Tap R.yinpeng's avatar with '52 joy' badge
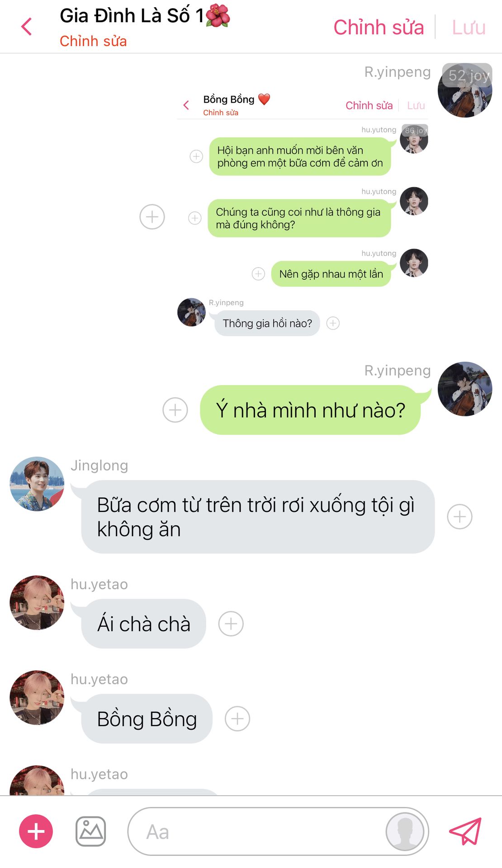Screen dimensions: 502x868 click(465, 90)
